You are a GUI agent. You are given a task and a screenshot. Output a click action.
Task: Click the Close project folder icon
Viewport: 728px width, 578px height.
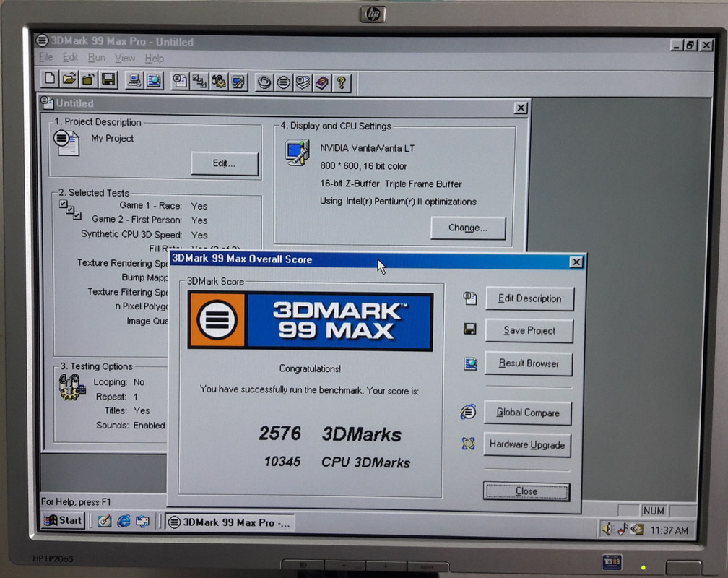(88, 80)
